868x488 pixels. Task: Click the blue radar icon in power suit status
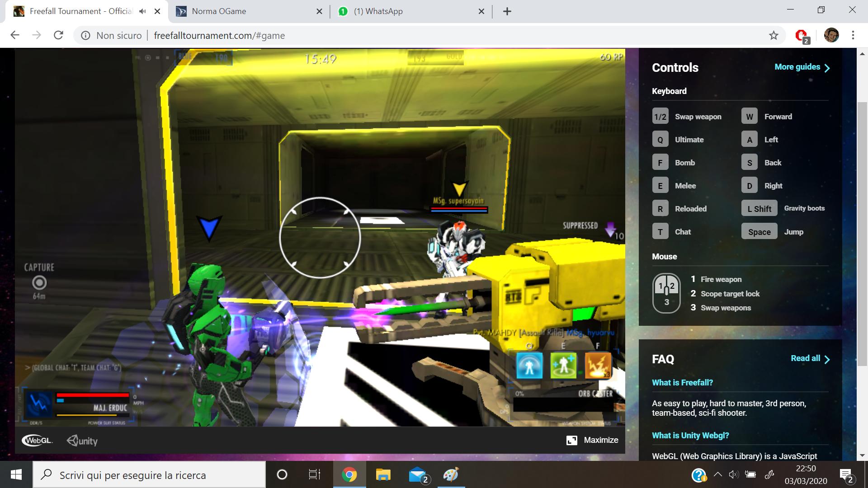(x=39, y=404)
